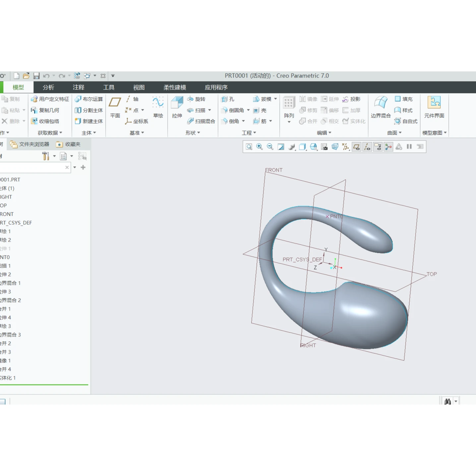This screenshot has height=476, width=476.
Task: Click the Pattern (阵列) tool
Action: (x=289, y=107)
